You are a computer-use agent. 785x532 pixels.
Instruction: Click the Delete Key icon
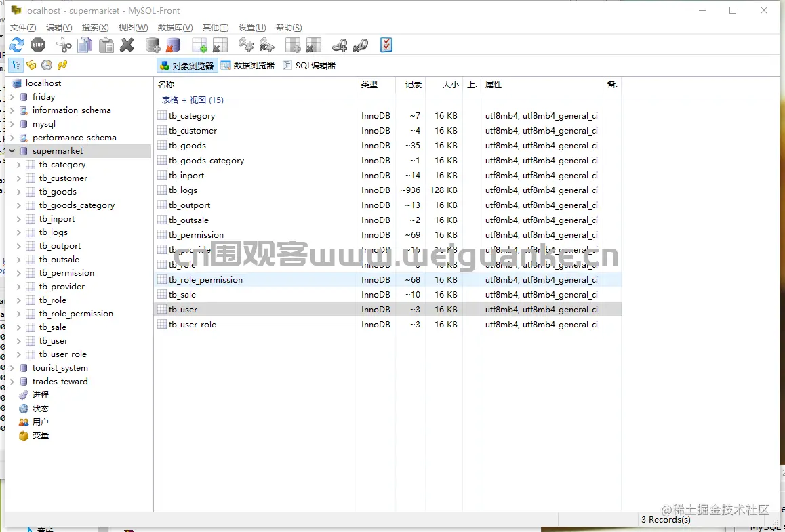click(267, 45)
